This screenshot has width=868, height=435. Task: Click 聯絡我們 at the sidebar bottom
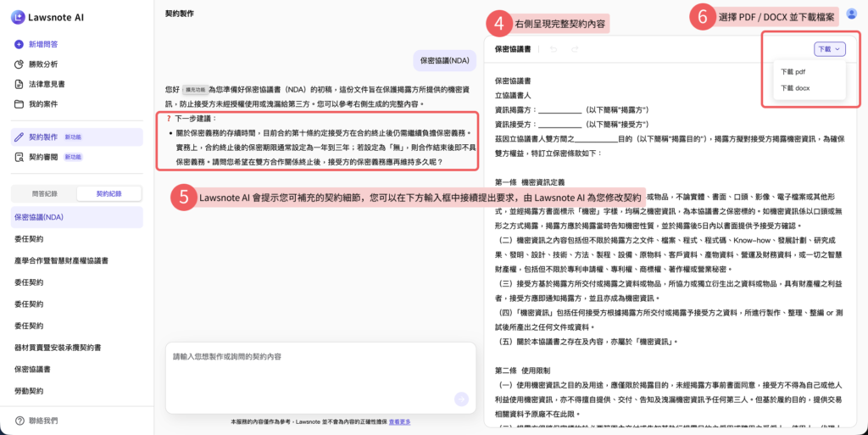[x=43, y=421]
